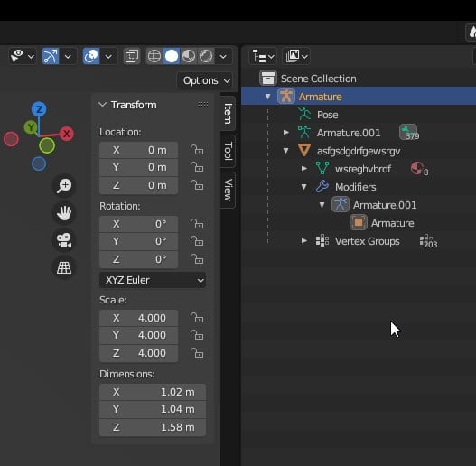Expand the wsreghvbrdf mesh data
The width and height of the screenshot is (476, 466).
click(x=303, y=168)
